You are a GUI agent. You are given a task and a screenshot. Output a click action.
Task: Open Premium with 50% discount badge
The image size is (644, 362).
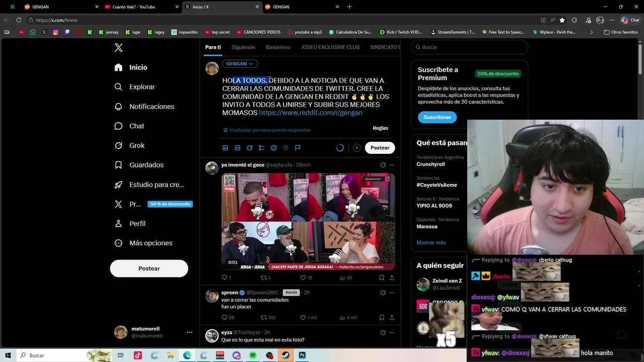(x=153, y=204)
